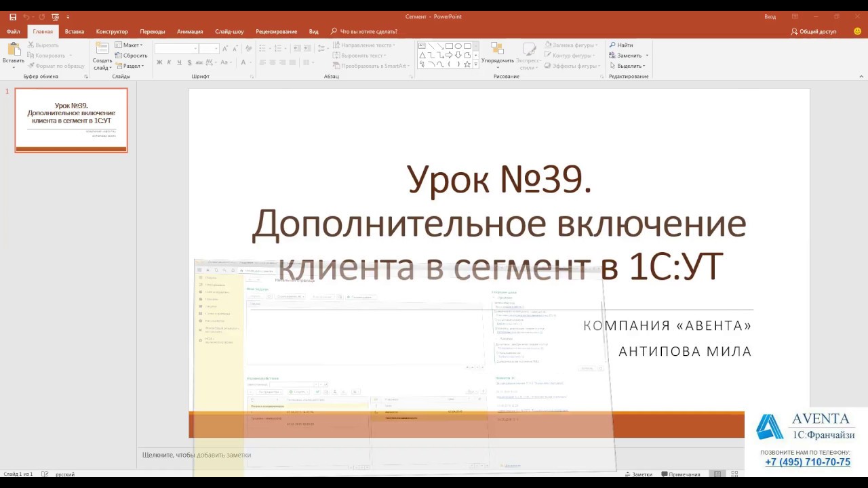
Task: Toggle italic К formatting
Action: coord(170,62)
